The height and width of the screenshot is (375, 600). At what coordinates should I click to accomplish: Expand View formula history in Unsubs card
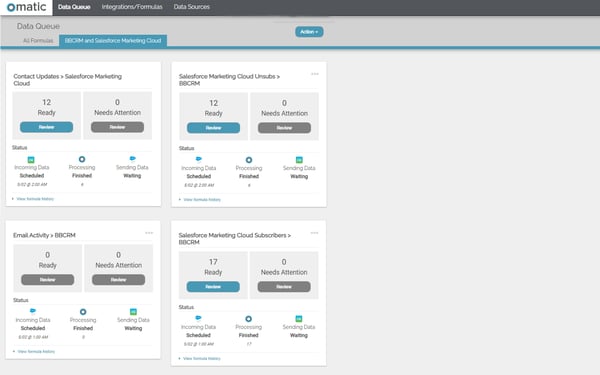200,200
